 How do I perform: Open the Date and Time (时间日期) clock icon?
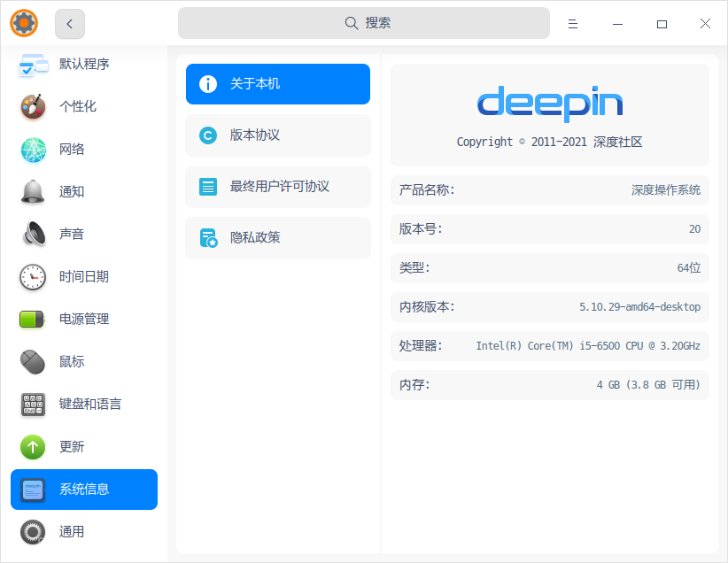point(33,277)
